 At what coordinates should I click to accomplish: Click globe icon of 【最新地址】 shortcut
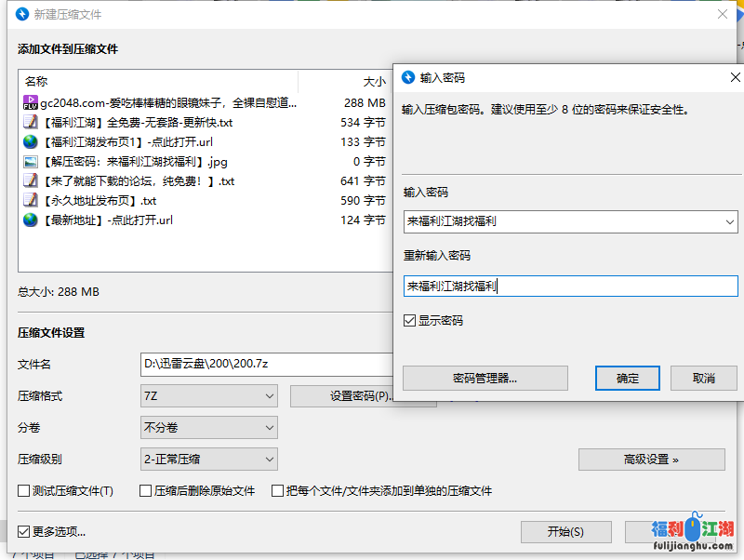pyautogui.click(x=30, y=220)
